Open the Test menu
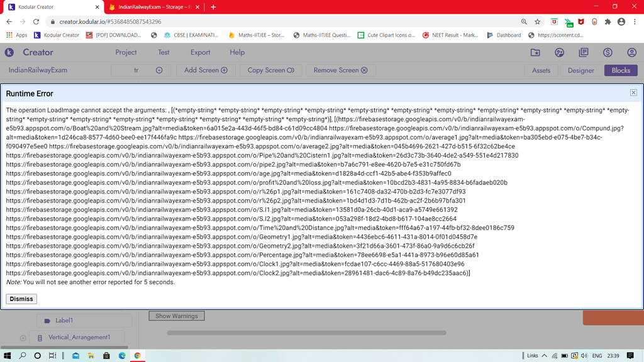The width and height of the screenshot is (644, 362). coord(164,52)
